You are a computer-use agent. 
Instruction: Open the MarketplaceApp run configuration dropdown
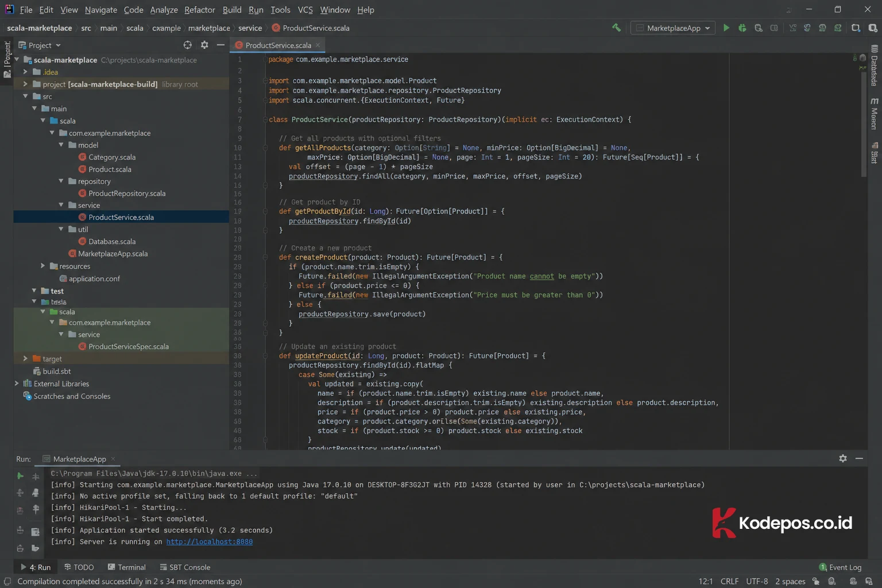click(674, 28)
